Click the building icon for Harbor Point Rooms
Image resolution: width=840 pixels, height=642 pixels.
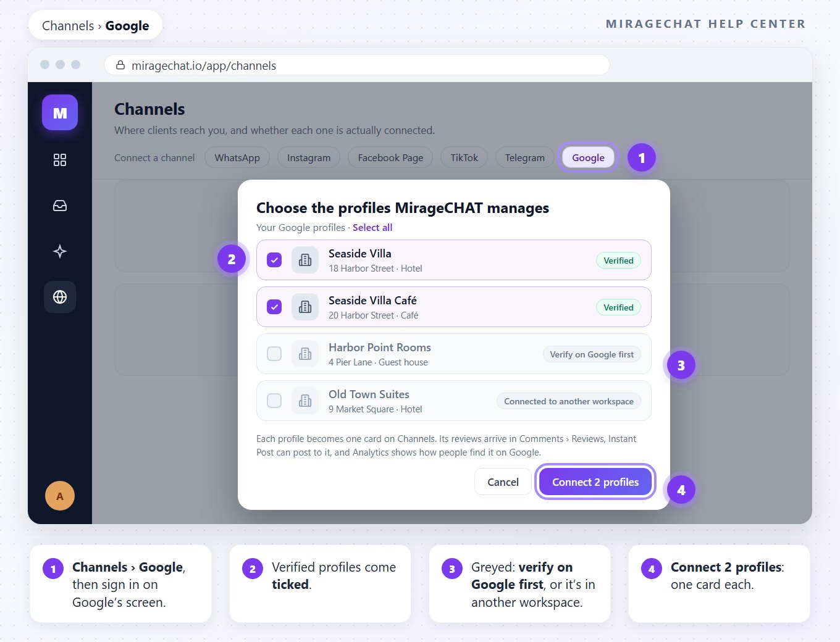pyautogui.click(x=305, y=354)
